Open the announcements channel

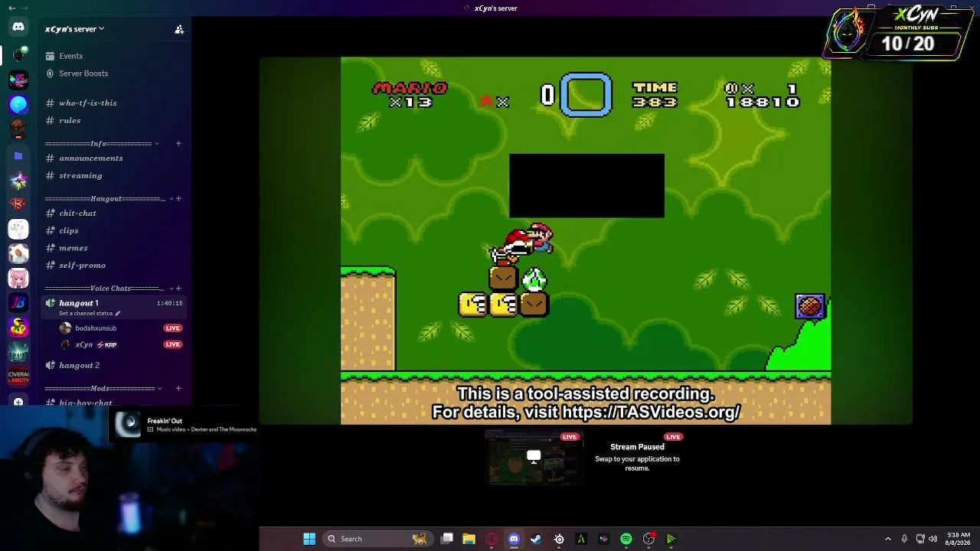click(x=115, y=158)
